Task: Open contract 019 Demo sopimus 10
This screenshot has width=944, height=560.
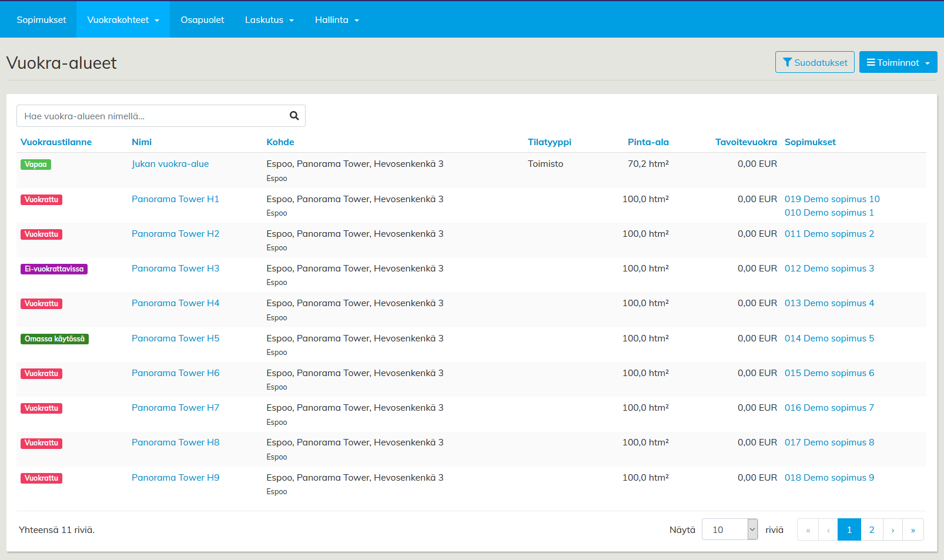Action: coord(832,199)
